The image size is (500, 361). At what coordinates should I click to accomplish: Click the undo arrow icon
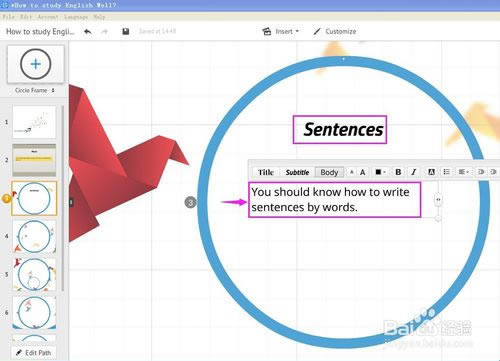click(x=88, y=32)
